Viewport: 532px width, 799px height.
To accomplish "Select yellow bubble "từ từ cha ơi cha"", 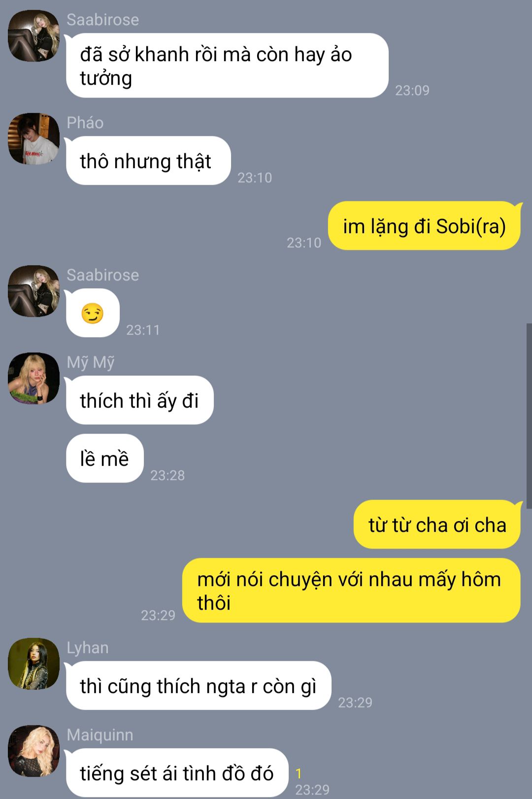I will coord(437,524).
